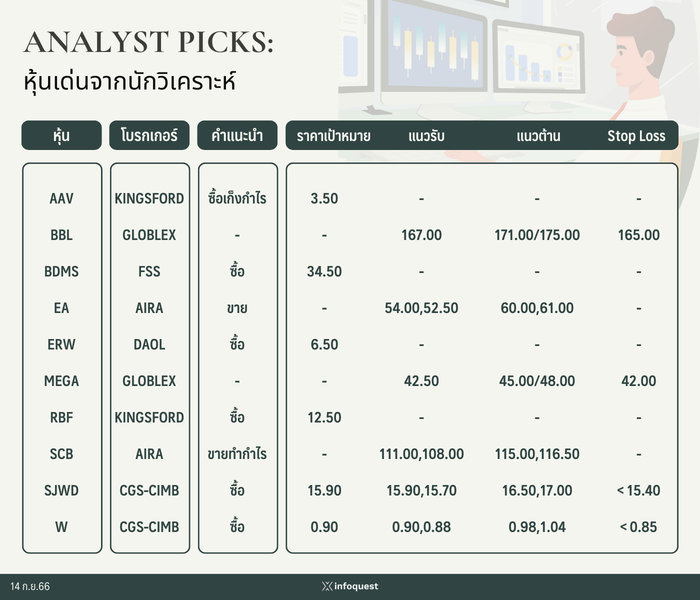700x600 pixels.
Task: Click the EA resistance value 60.00,61.00
Action: tap(537, 308)
